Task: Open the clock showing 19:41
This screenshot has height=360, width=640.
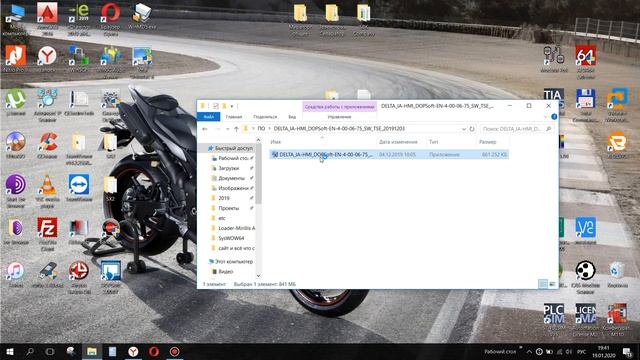Action: pyautogui.click(x=603, y=352)
